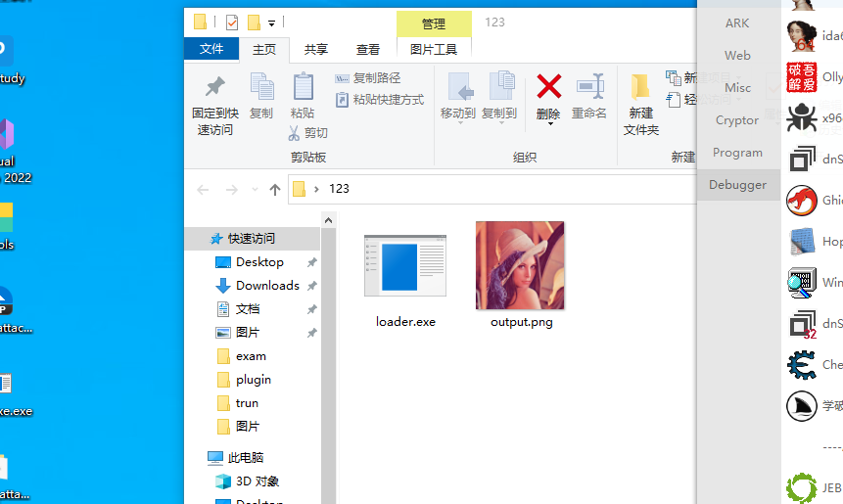843x504 pixels.
Task: Click navigation pane scroll up arrow
Action: pyautogui.click(x=329, y=220)
